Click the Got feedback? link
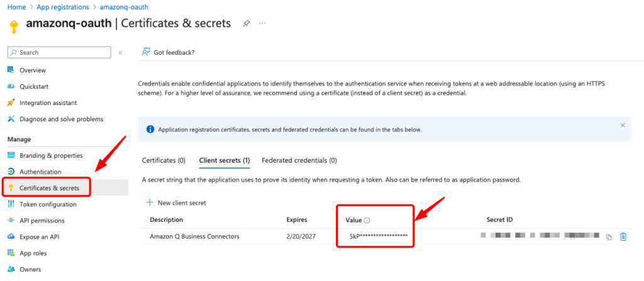 [x=174, y=52]
